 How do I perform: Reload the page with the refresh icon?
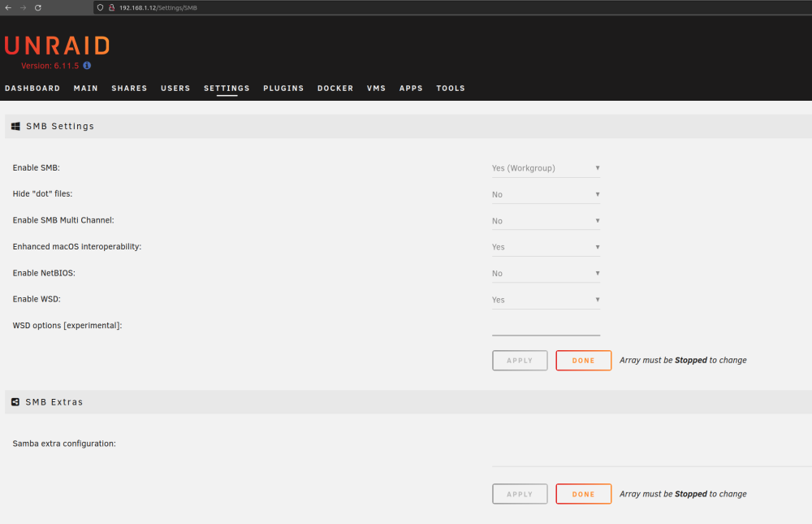(38, 8)
